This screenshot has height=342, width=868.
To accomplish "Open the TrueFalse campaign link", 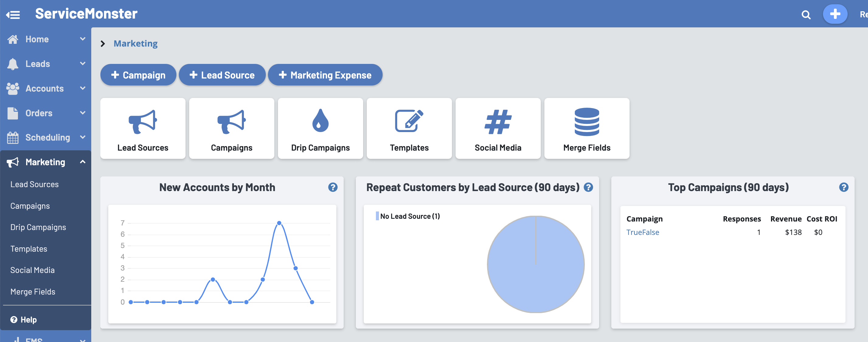I will pos(642,232).
